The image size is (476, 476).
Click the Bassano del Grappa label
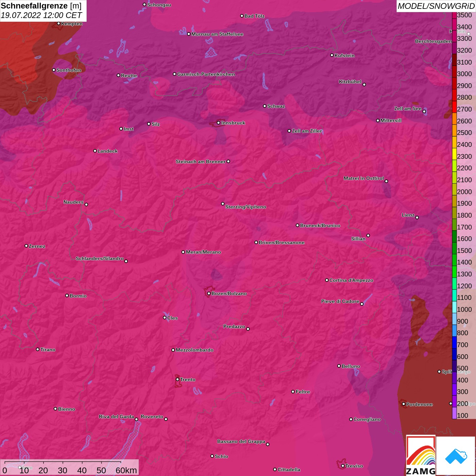241,441
